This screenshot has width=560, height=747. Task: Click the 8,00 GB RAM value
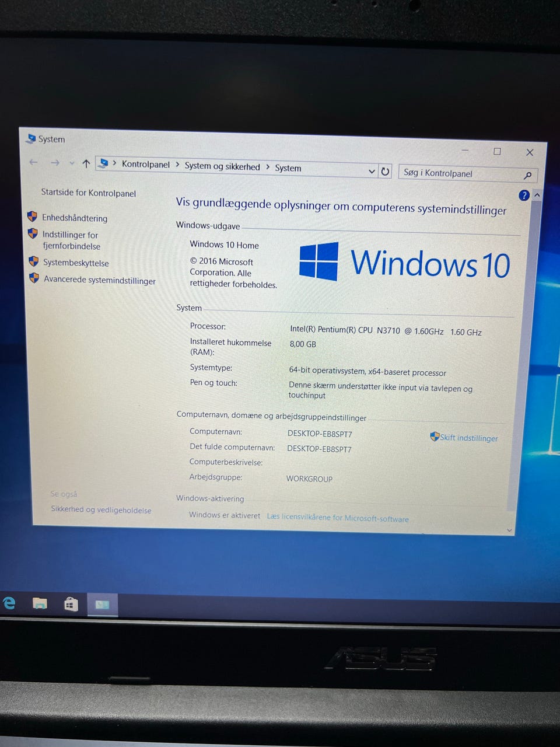click(303, 344)
